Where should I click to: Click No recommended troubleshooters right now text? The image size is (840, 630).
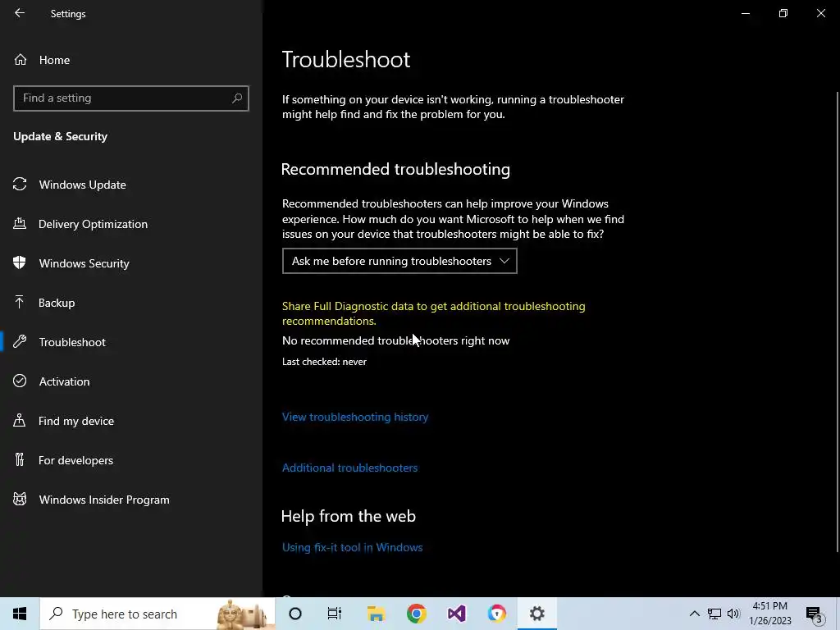396,340
